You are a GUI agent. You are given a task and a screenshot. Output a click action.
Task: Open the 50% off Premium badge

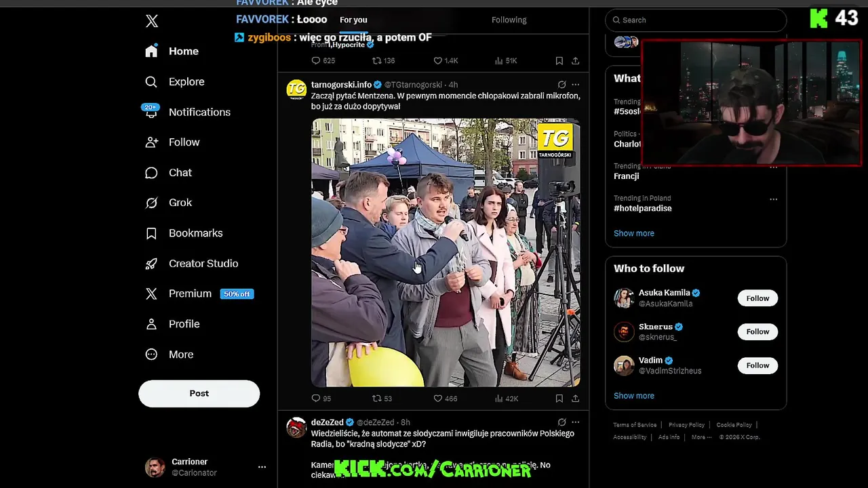pyautogui.click(x=237, y=294)
